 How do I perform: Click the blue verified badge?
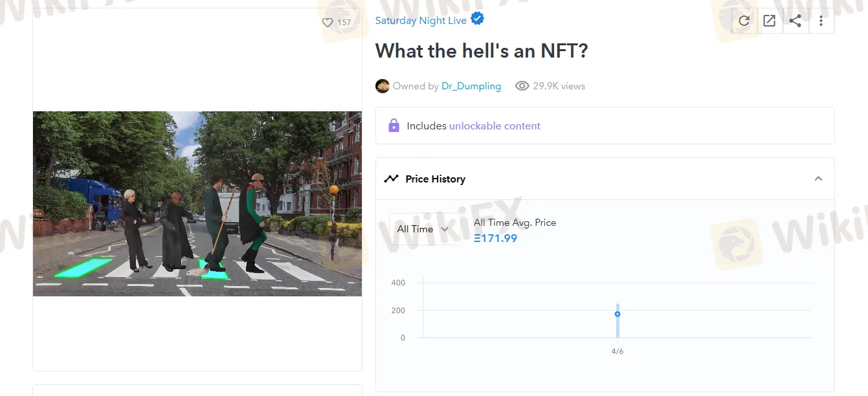(478, 19)
